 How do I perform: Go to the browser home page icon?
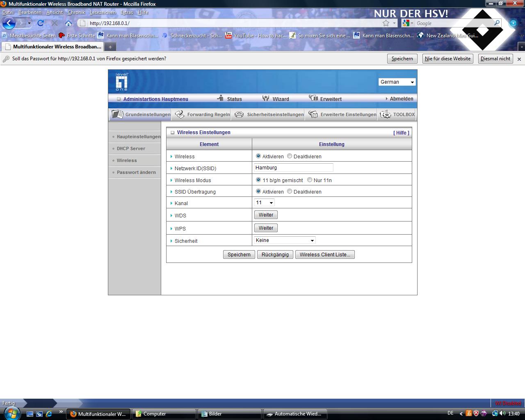pos(68,23)
